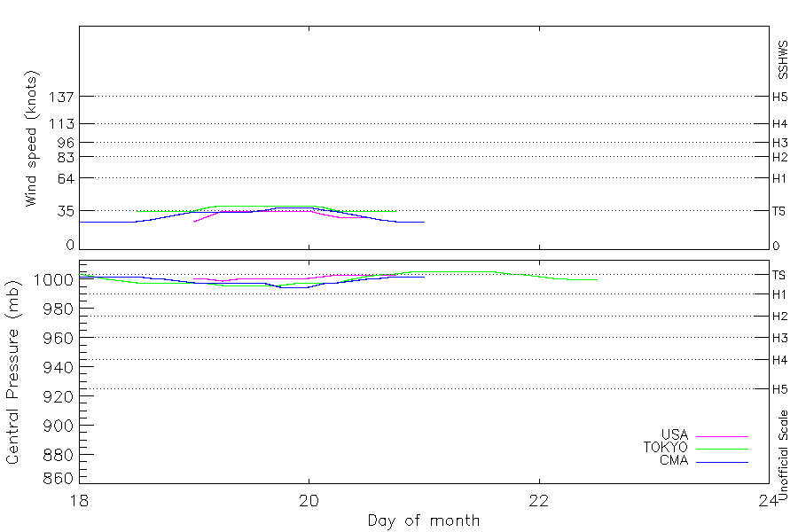Pick day "24" on the x-axis
This screenshot has width=798, height=532.
pyautogui.click(x=769, y=501)
